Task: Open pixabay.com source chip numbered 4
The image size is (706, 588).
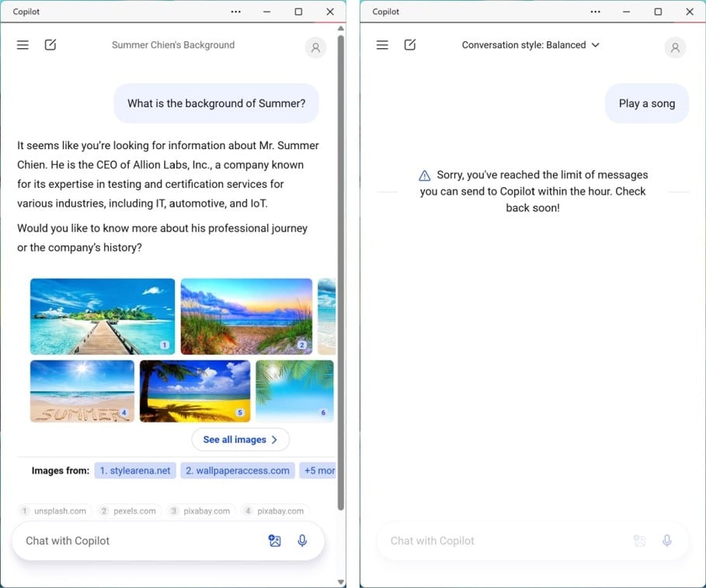Action: [275, 511]
